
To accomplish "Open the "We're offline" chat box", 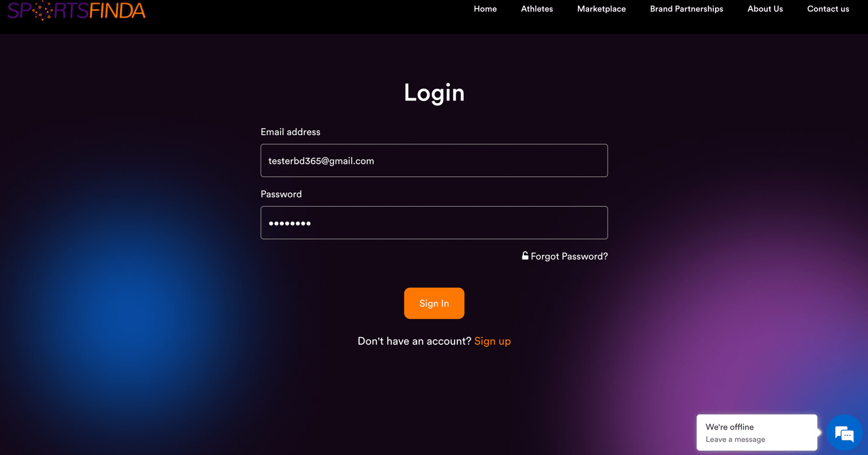I will [757, 432].
